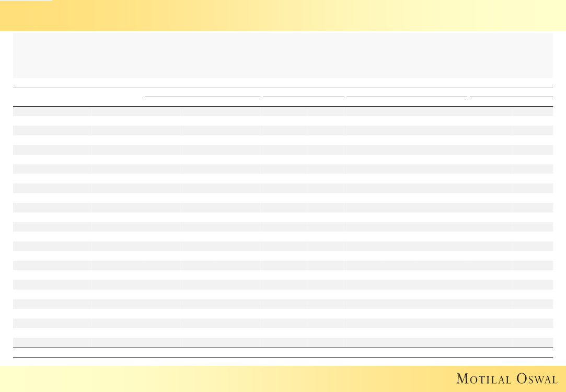Click the yellow header banner at top
Screen dimensions: 566x392
click(x=283, y=16)
